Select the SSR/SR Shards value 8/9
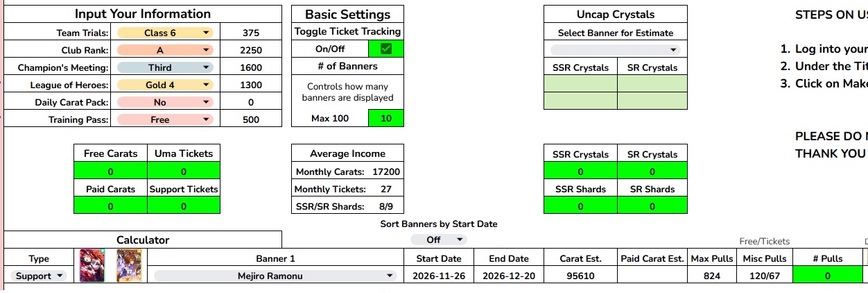Image resolution: width=868 pixels, height=293 pixels. tap(386, 206)
